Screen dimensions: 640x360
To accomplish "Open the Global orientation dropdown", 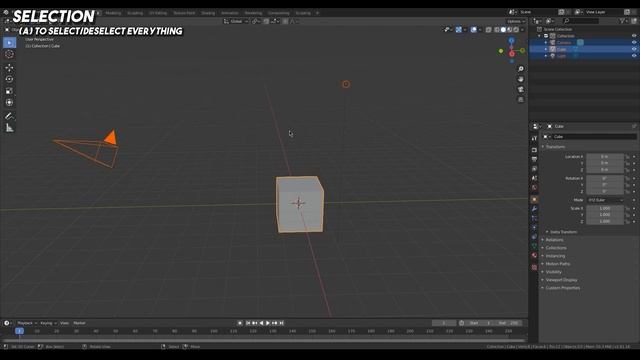I will point(236,21).
